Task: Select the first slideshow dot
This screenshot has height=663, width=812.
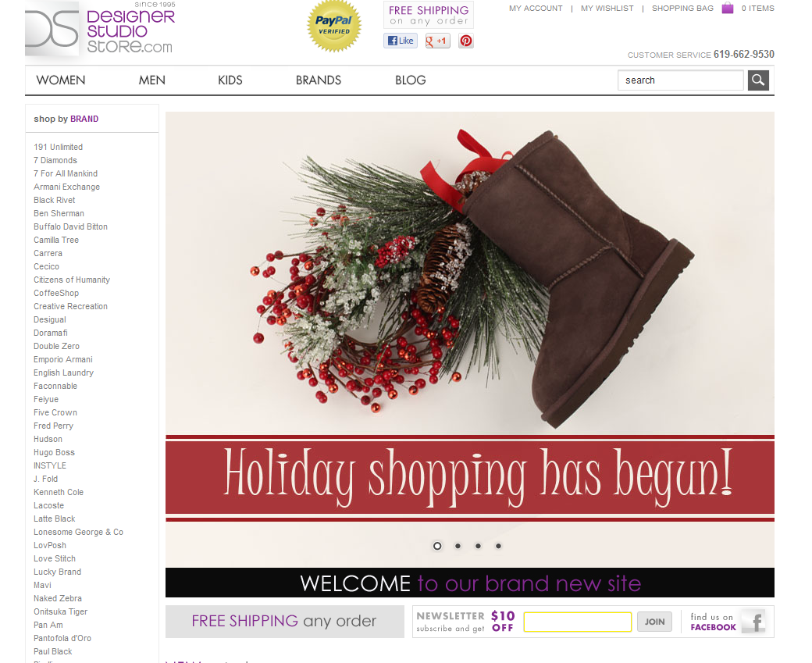Action: pyautogui.click(x=437, y=546)
